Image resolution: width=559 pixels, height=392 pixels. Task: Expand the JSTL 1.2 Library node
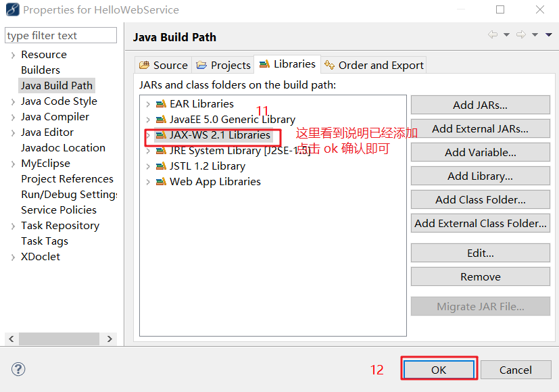coord(148,166)
